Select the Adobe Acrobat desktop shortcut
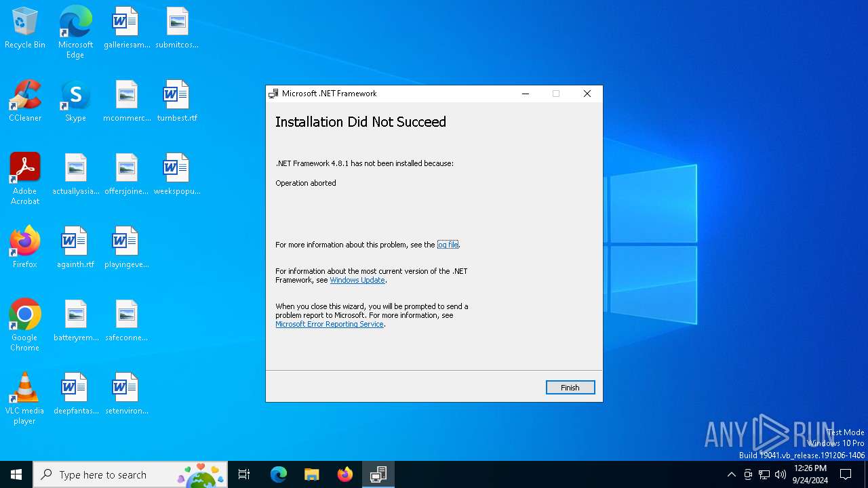Viewport: 868px width, 488px height. coord(25,179)
